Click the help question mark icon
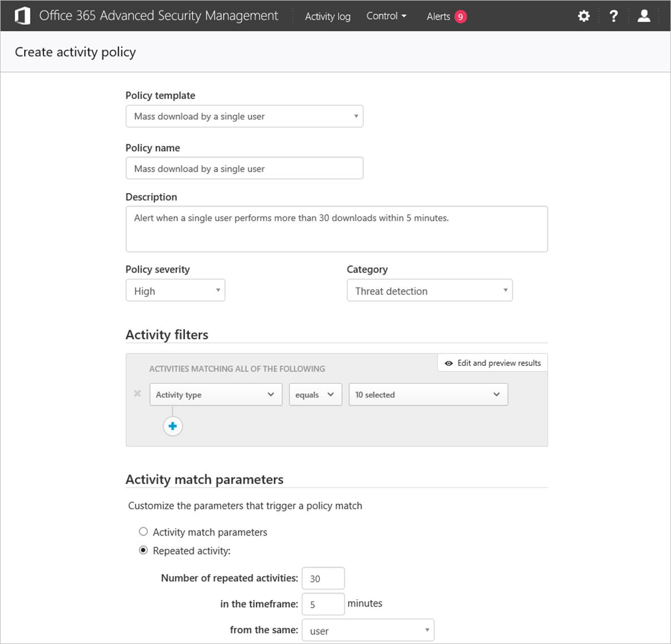The height and width of the screenshot is (644, 671). click(x=613, y=16)
